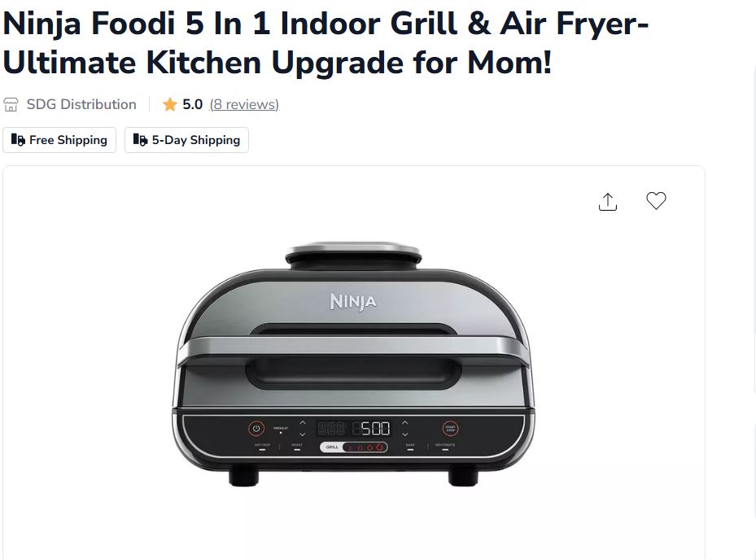Open the 8 reviews link

point(244,104)
